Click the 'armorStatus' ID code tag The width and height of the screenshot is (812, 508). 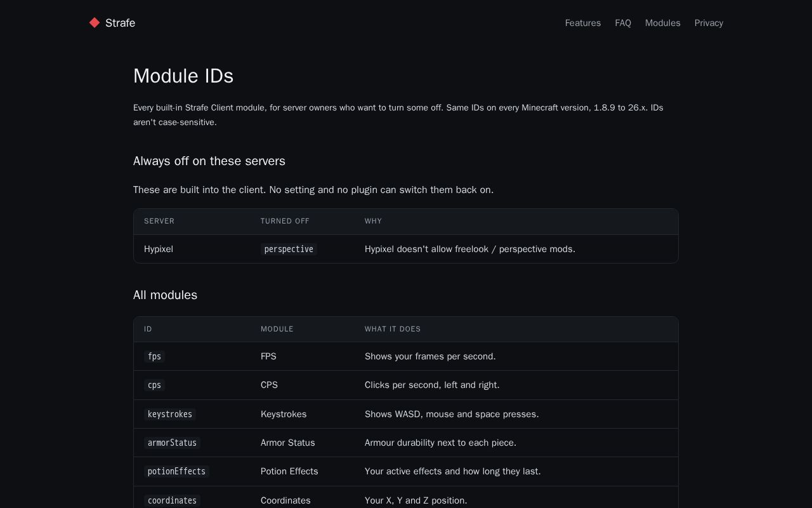click(x=172, y=443)
